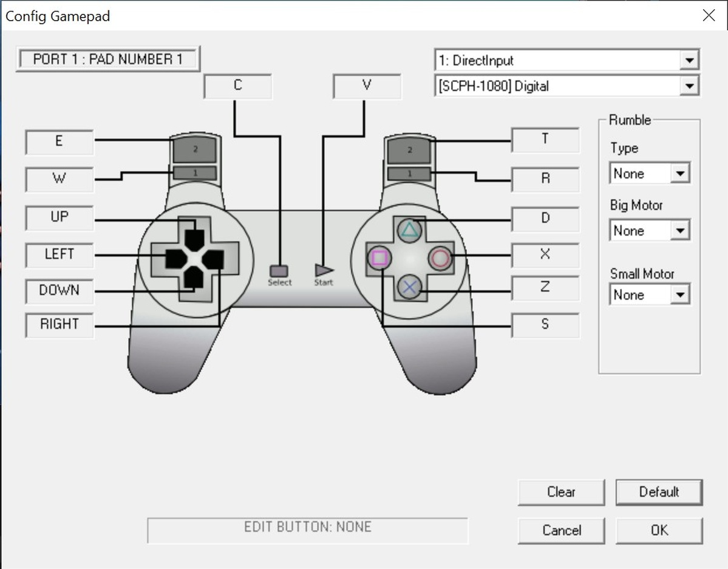Click the pink Square button on the gamepad

tap(379, 258)
